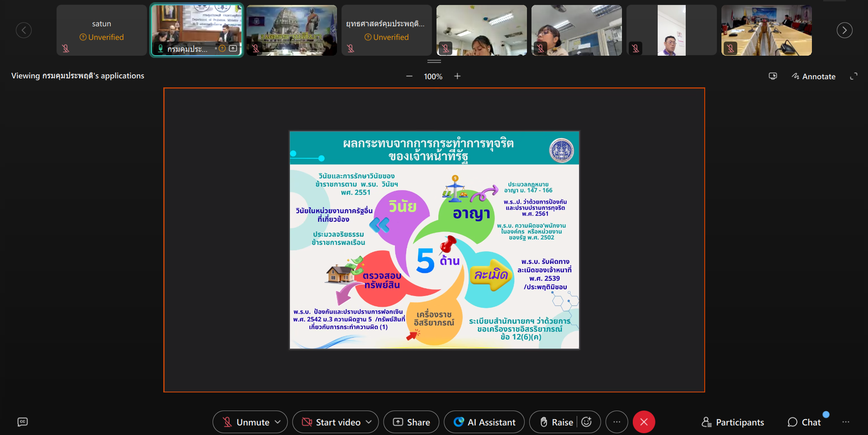The image size is (868, 435).
Task: Click the Annotate tool
Action: [x=814, y=76]
